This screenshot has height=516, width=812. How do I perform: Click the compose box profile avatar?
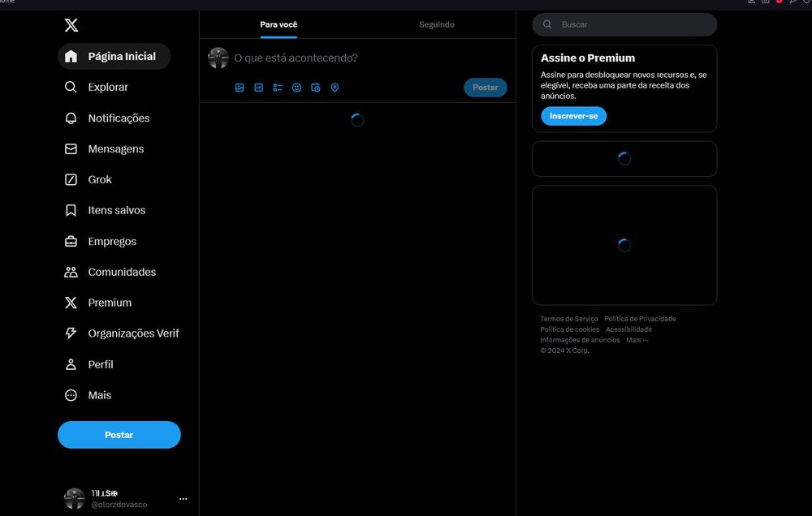click(x=218, y=58)
